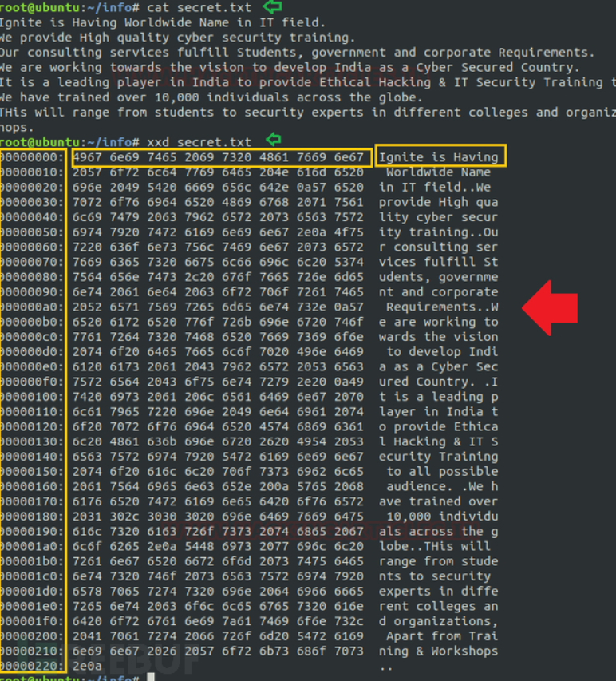616x681 pixels.
Task: Click the offset label 00000000:
Action: click(31, 157)
